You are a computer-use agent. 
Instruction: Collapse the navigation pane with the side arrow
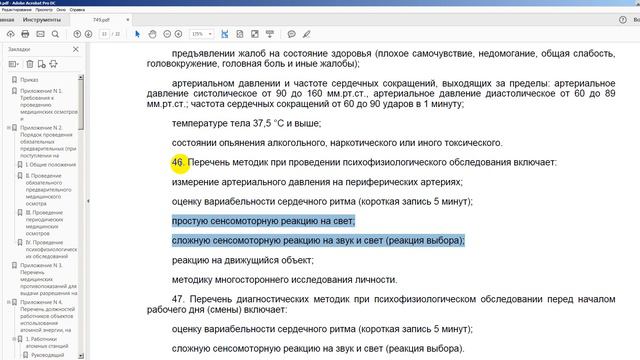pyautogui.click(x=88, y=201)
